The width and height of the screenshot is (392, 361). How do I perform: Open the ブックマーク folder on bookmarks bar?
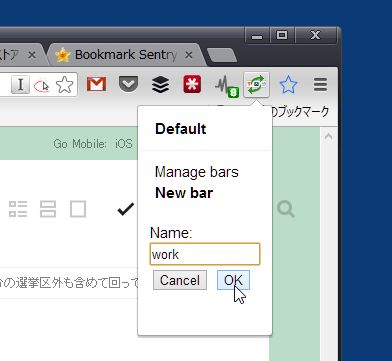pyautogui.click(x=299, y=112)
